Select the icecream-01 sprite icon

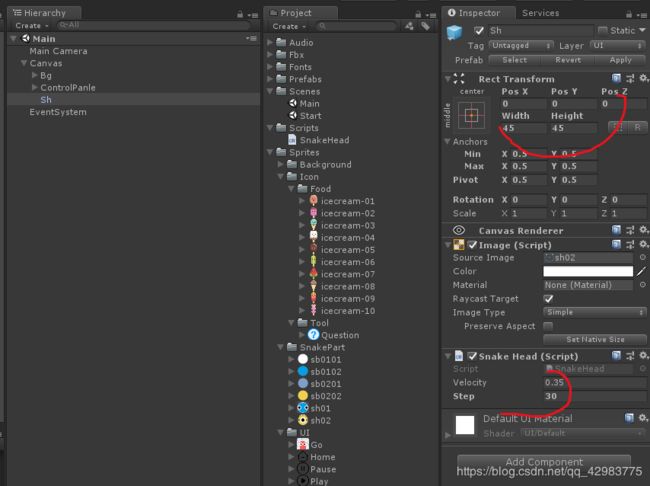314,201
